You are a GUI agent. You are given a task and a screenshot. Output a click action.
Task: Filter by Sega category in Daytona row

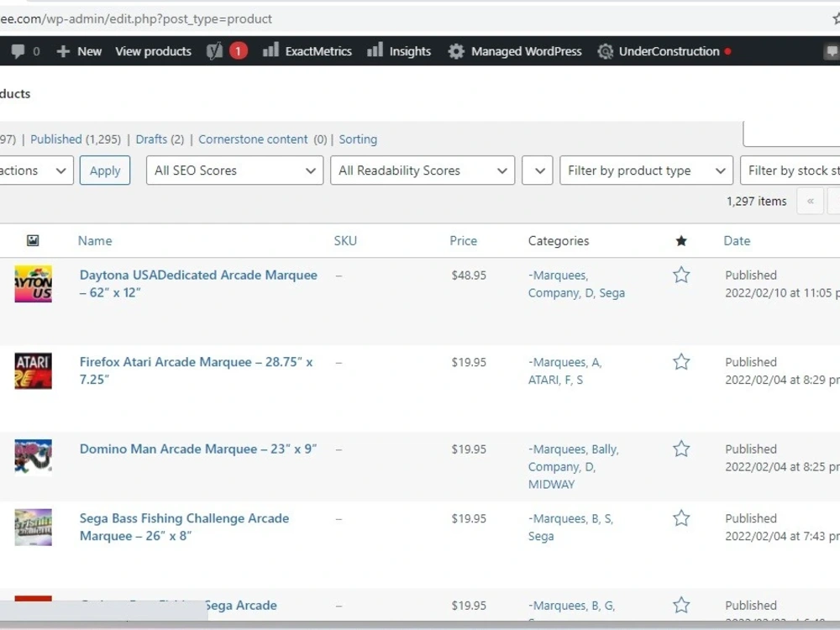point(612,293)
